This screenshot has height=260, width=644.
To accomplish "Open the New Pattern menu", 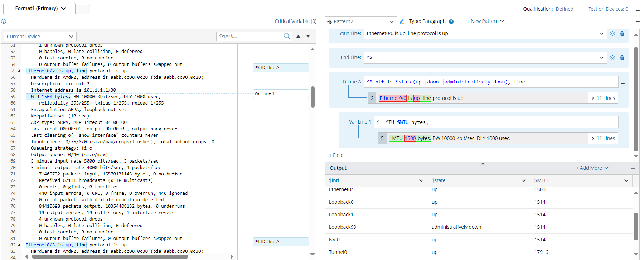I will (x=485, y=21).
